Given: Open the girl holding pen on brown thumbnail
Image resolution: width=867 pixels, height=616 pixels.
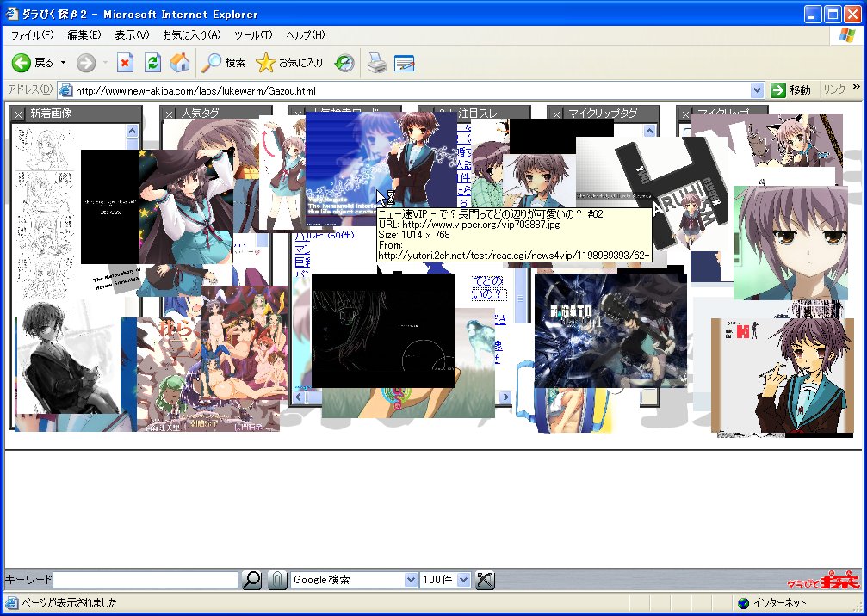Looking at the screenshot, I should (783, 375).
